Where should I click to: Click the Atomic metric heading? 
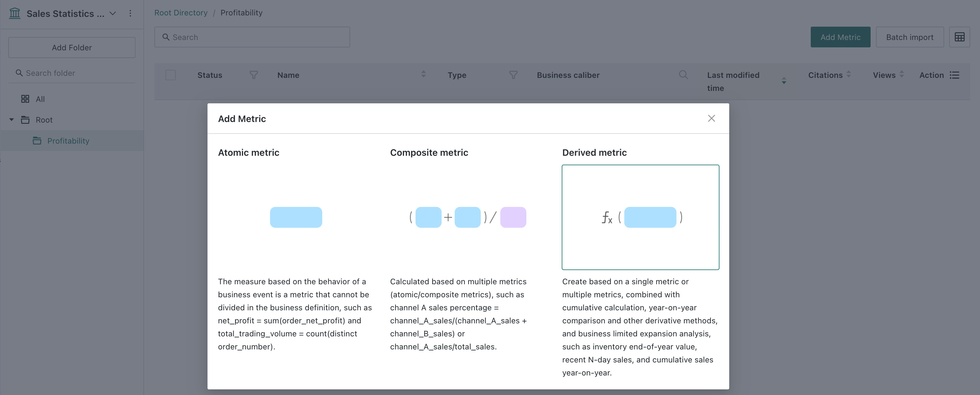248,152
